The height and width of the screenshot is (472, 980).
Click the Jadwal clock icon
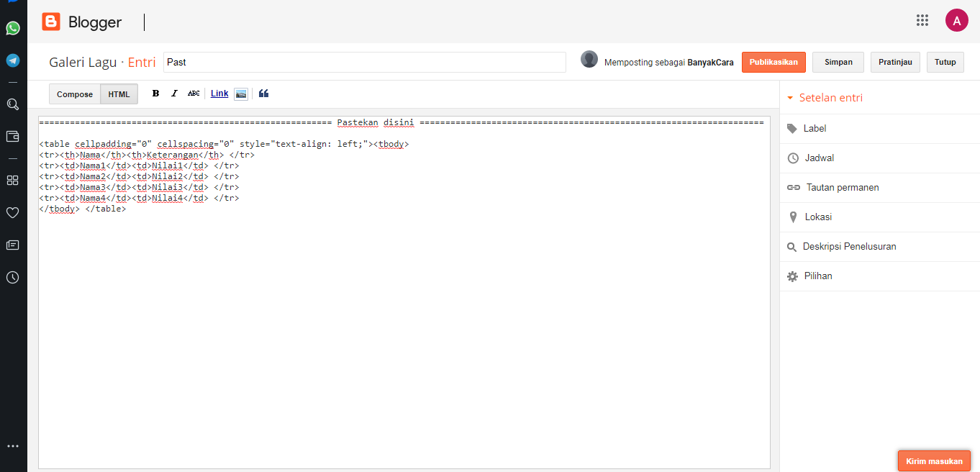793,158
